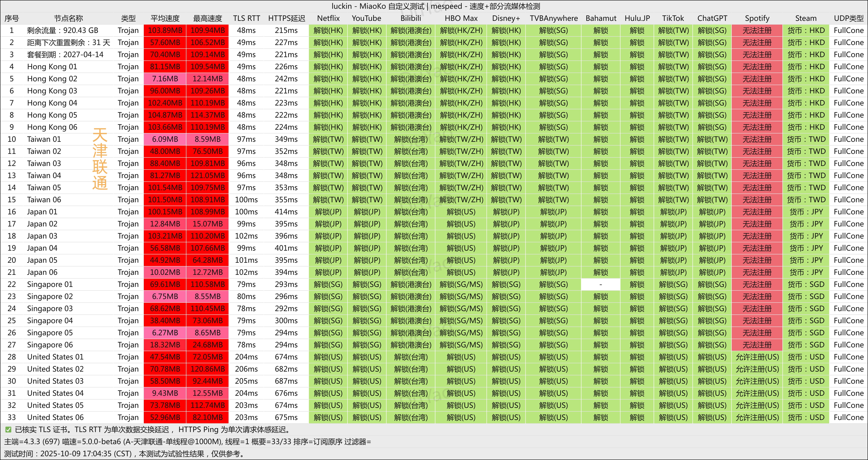Click the 674ms HTTPS delay for United States 01
The width and height of the screenshot is (868, 460).
[x=286, y=357]
